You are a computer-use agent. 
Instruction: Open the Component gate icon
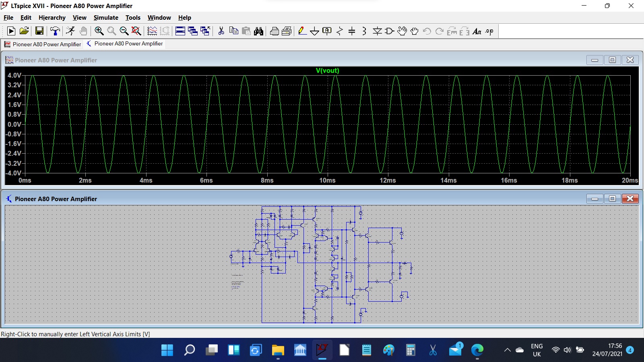pyautogui.click(x=389, y=31)
